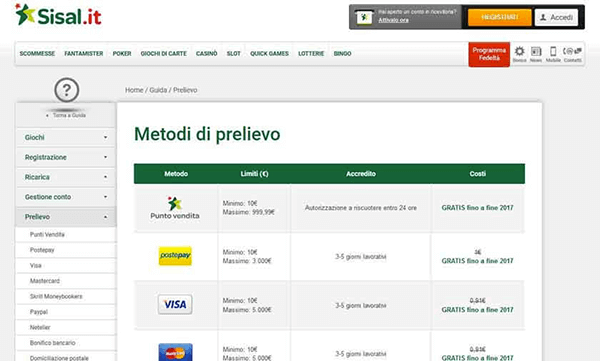
Task: Click the question mark help icon
Action: (x=67, y=90)
